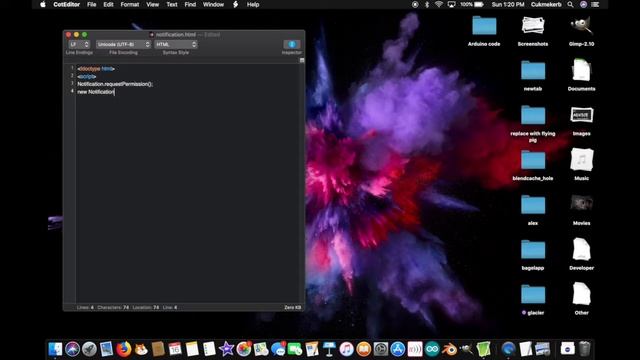The height and width of the screenshot is (360, 640).
Task: Open the CotEditor application menu
Action: click(67, 4)
